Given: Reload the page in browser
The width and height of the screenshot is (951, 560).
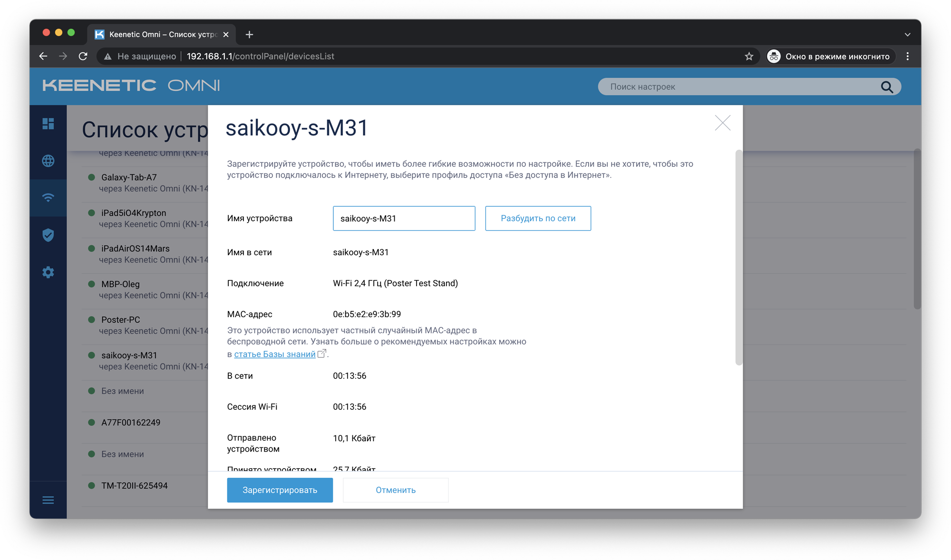Looking at the screenshot, I should coord(83,57).
